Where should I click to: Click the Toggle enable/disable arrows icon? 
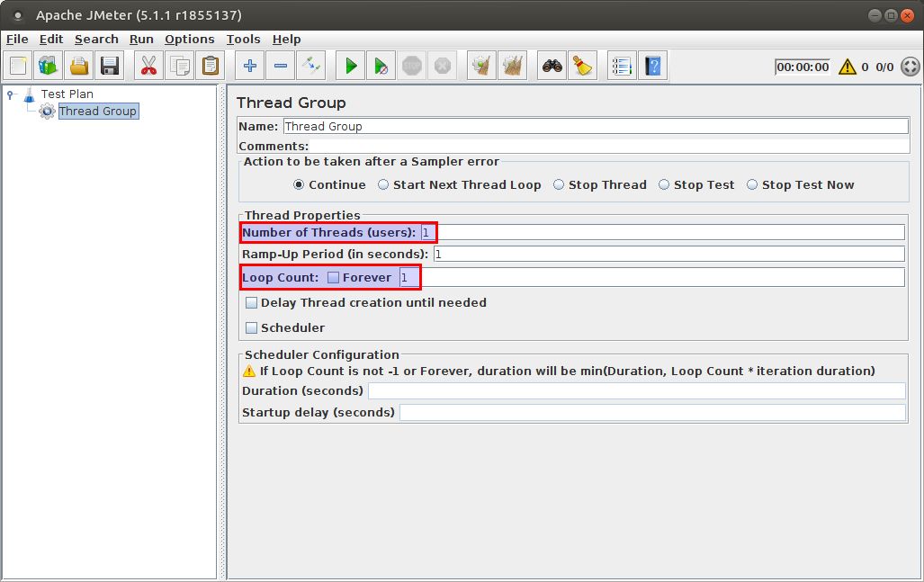(311, 66)
